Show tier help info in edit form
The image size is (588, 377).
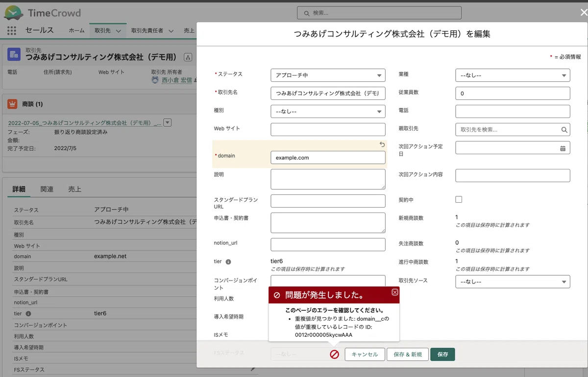coord(228,262)
